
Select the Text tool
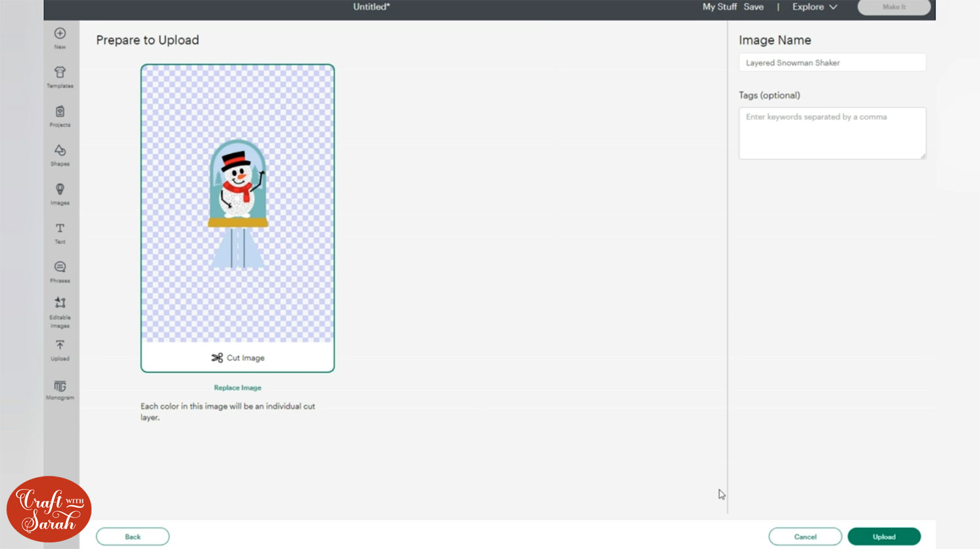tap(60, 233)
